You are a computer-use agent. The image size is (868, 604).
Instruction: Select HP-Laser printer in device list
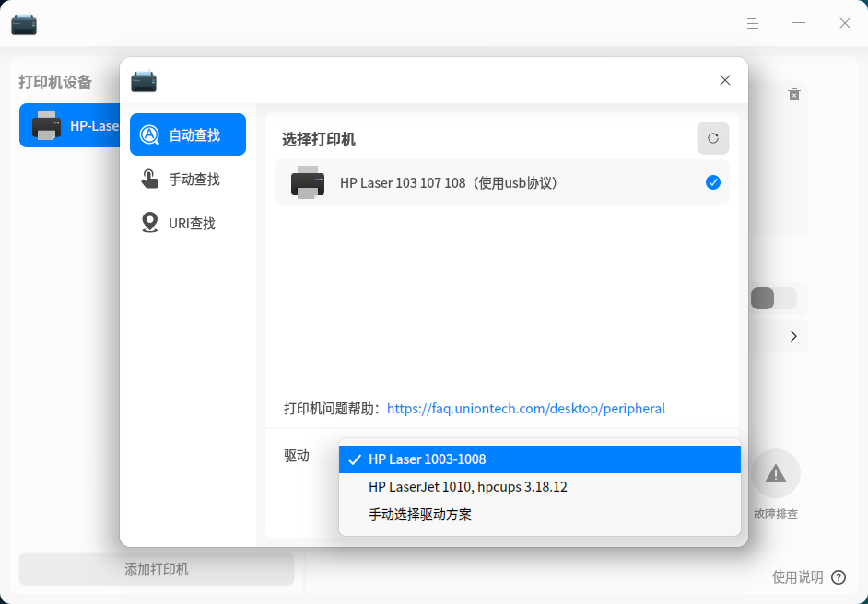tap(70, 125)
